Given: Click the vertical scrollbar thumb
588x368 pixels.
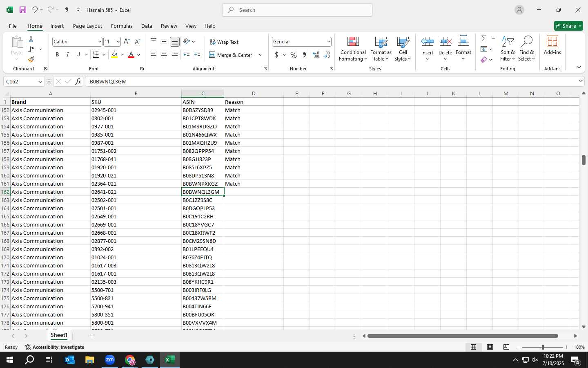Looking at the screenshot, I should click(584, 160).
